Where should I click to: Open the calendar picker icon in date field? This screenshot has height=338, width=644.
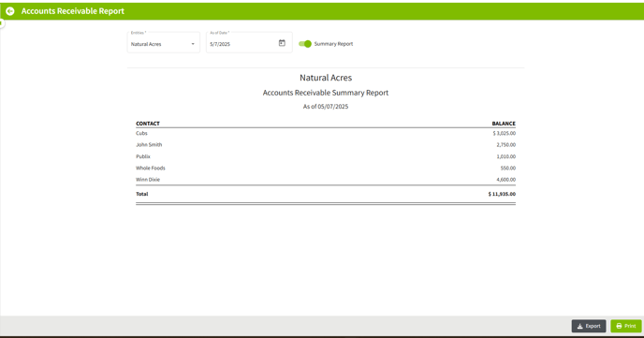coord(282,43)
